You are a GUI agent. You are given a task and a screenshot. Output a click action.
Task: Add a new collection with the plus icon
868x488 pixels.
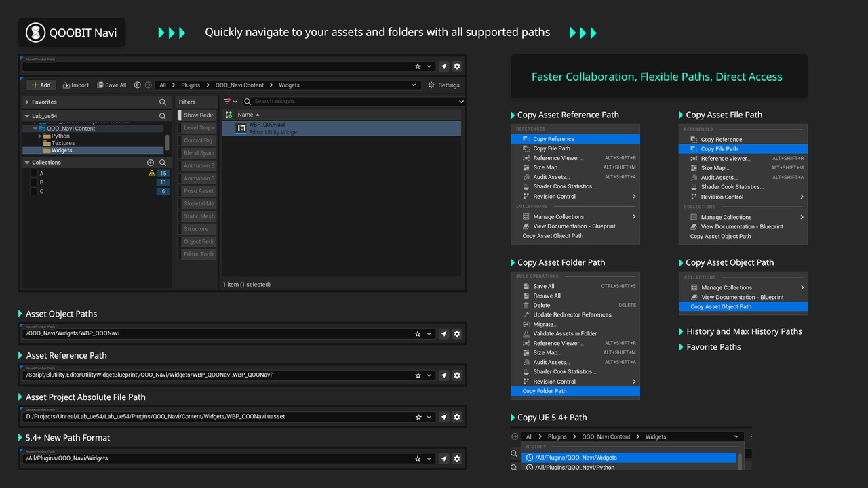[x=151, y=163]
